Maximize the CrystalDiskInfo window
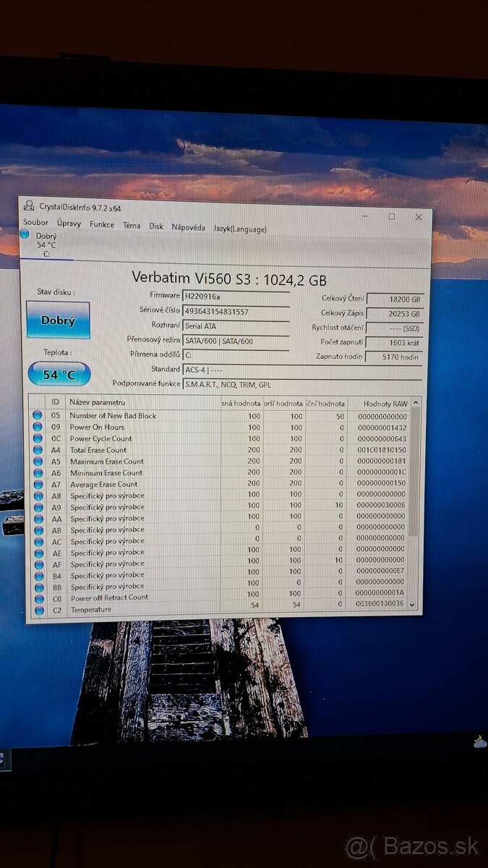488x868 pixels. 391,216
